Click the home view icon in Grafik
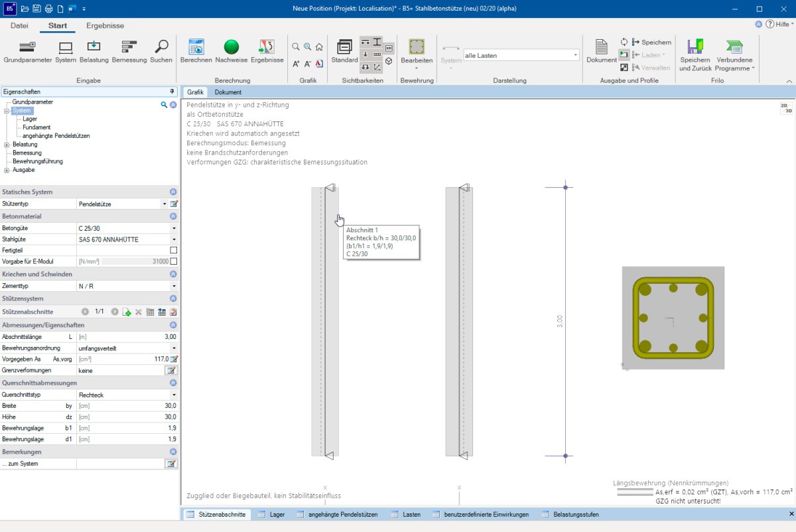The image size is (796, 532). click(319, 46)
